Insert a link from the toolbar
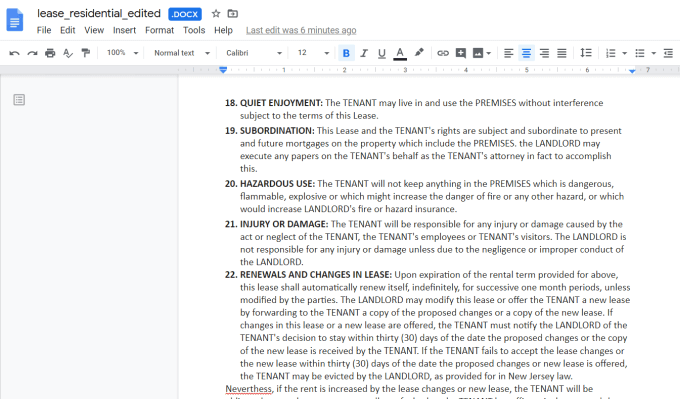Viewport: 680px width, 399px height. pyautogui.click(x=443, y=53)
